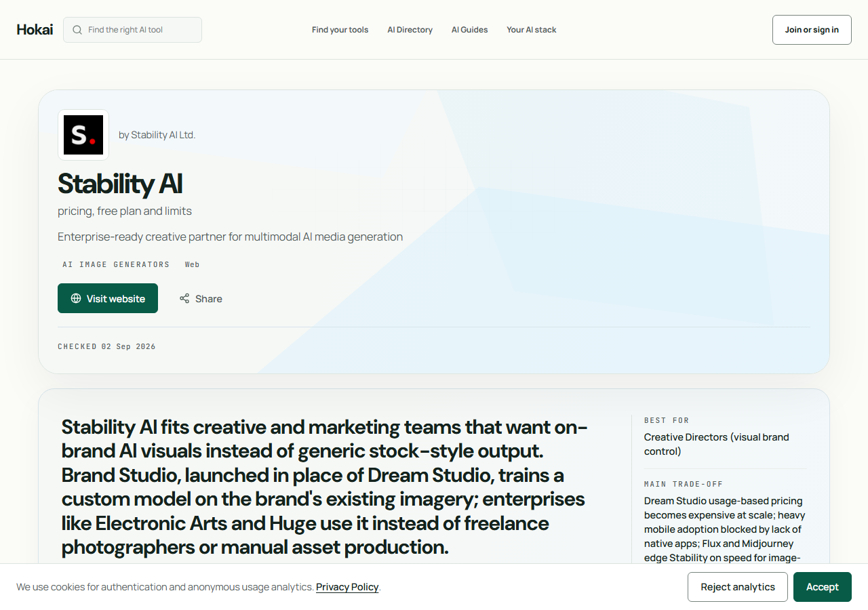Click the Join or sign in button
The width and height of the screenshot is (868, 610).
812,30
